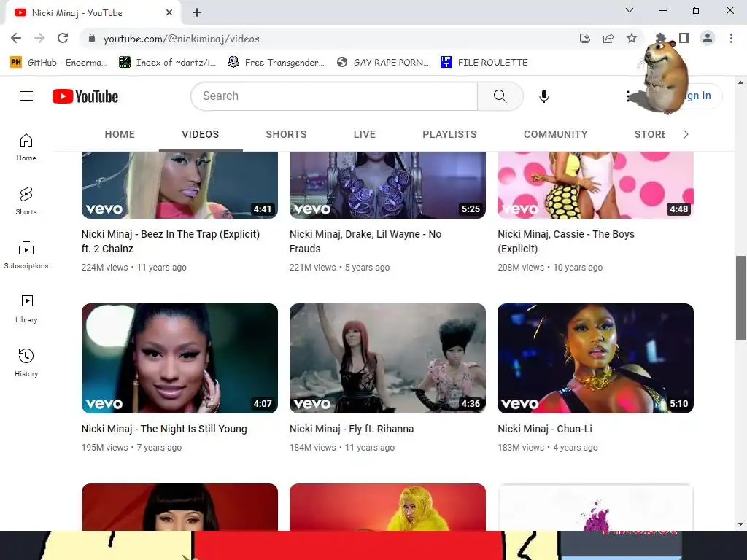The height and width of the screenshot is (560, 747).
Task: Click the share page icon in address bar
Action: click(608, 38)
